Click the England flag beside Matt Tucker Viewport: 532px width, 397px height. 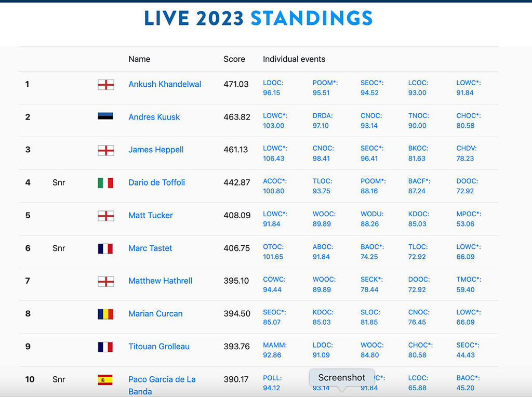click(105, 216)
